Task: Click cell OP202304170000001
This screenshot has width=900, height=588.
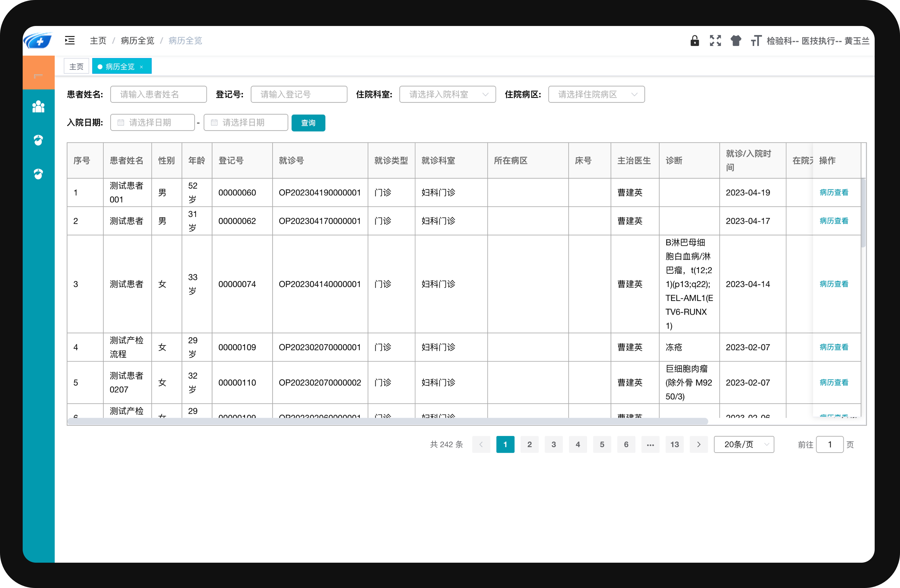Action: pyautogui.click(x=320, y=221)
